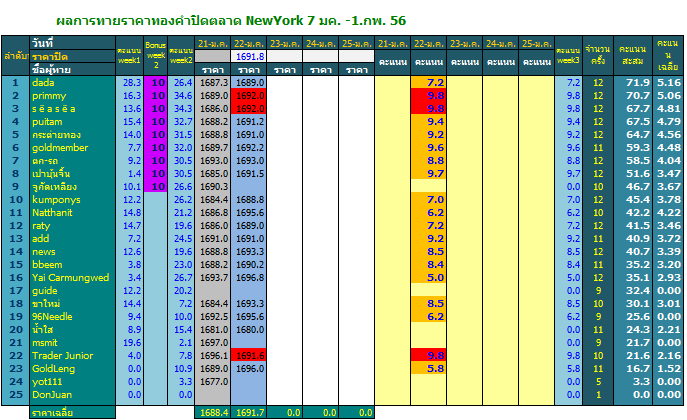The height and width of the screenshot is (420, 687).
Task: Click the closing price cell 1691.8
Action: (249, 56)
